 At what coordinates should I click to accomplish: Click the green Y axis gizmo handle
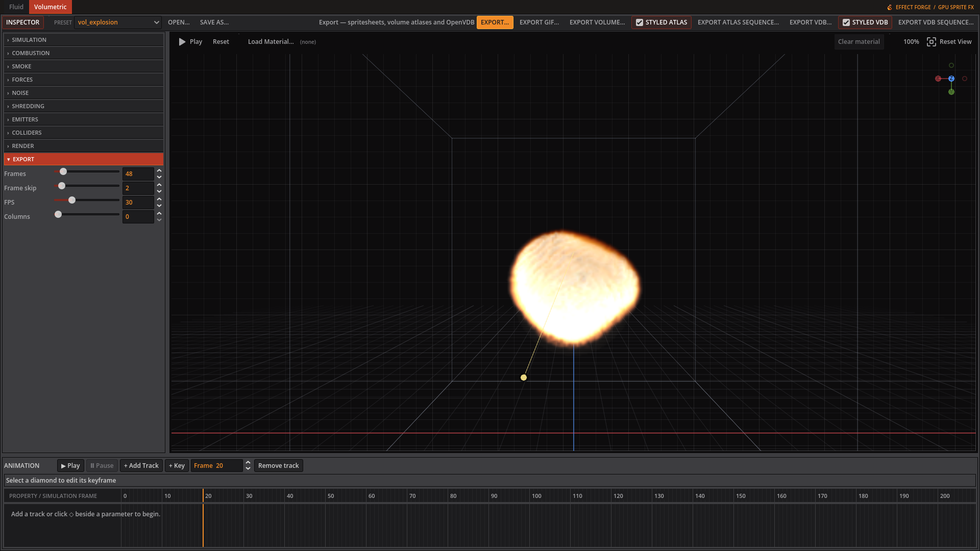[x=951, y=92]
